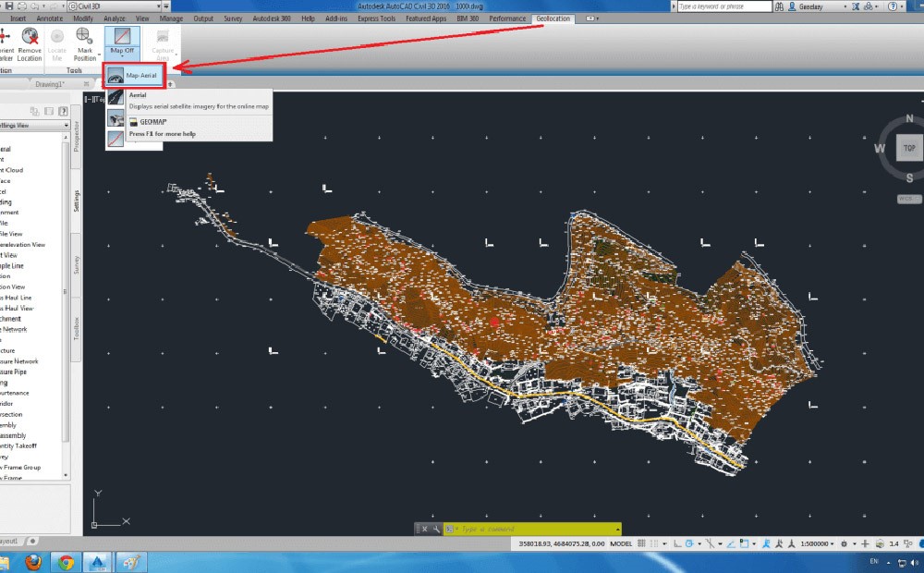This screenshot has width=924, height=573.
Task: Click the wrench icon in command line
Action: coord(437,529)
